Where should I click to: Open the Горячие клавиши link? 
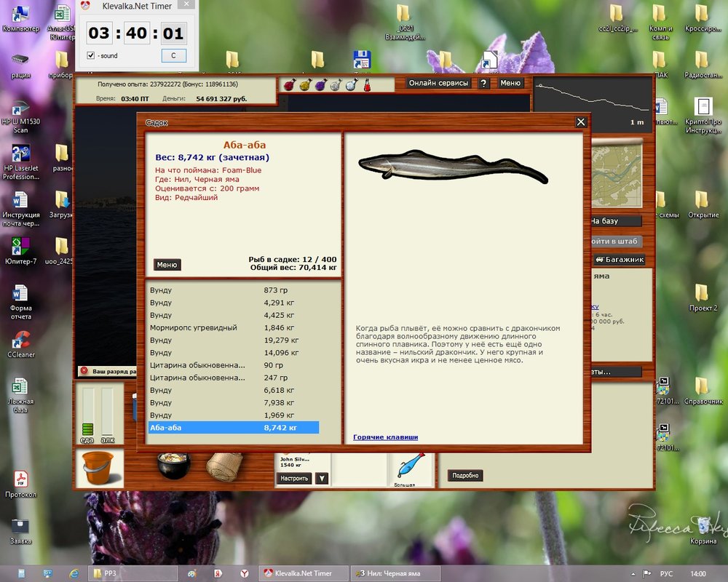385,436
